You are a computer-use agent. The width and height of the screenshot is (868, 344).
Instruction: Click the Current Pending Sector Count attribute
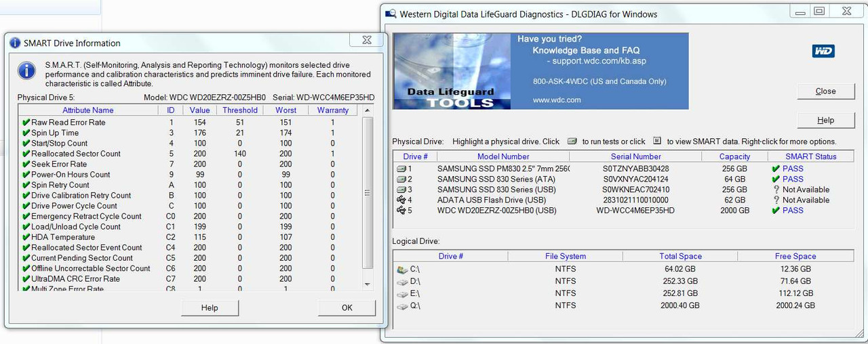coord(82,258)
